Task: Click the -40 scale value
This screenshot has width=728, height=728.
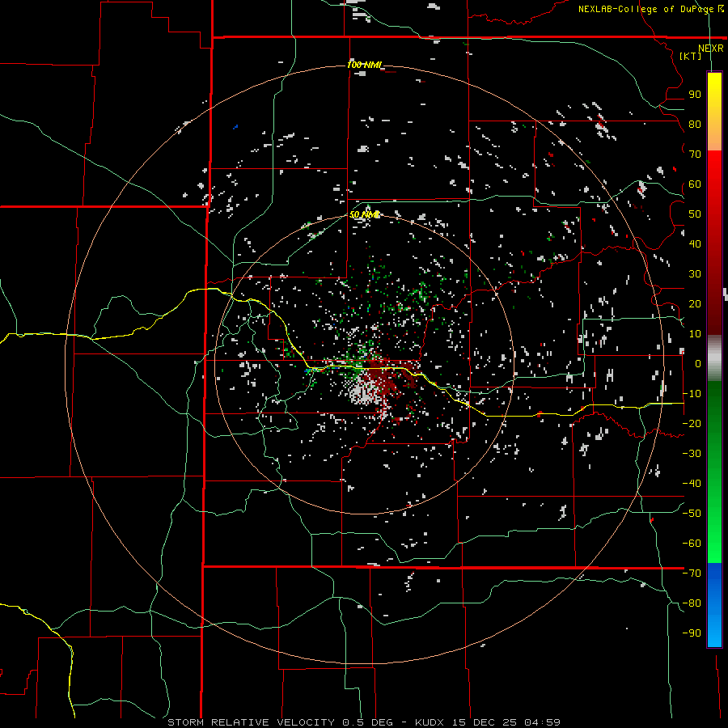Action: click(692, 484)
